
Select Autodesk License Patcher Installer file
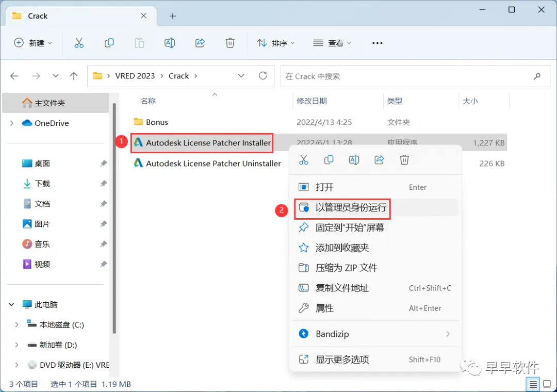[x=202, y=143]
